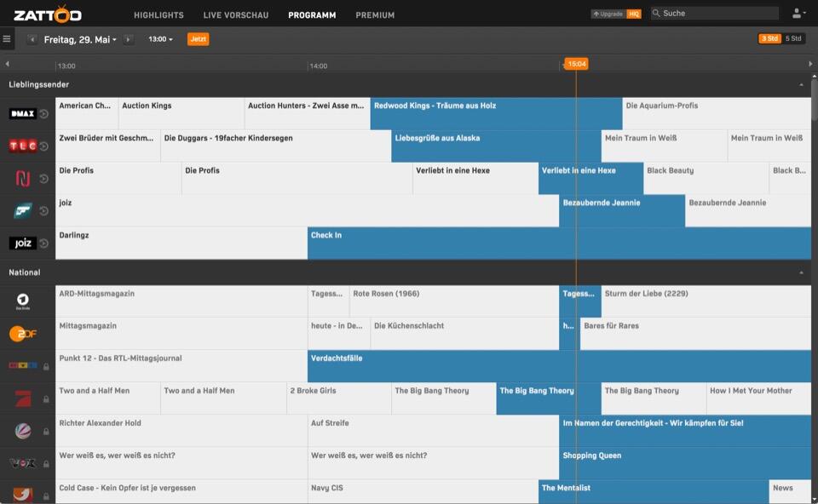Open the Programm tab
The width and height of the screenshot is (818, 504).
point(312,15)
